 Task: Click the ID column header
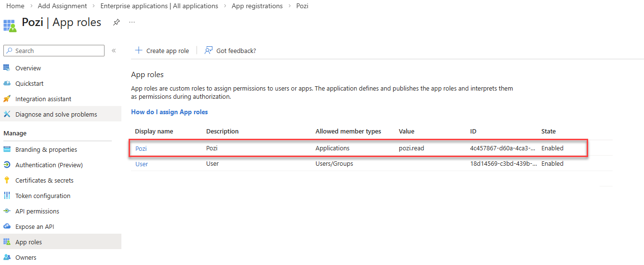coord(473,131)
